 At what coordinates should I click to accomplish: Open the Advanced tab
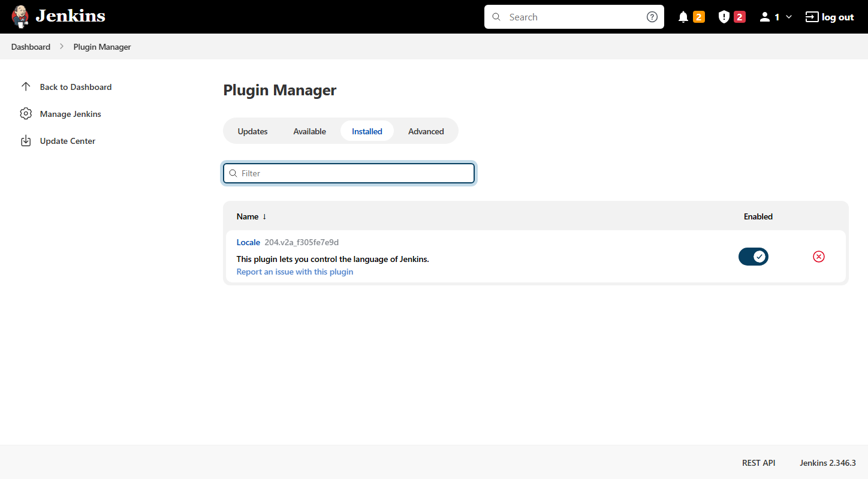(x=426, y=131)
